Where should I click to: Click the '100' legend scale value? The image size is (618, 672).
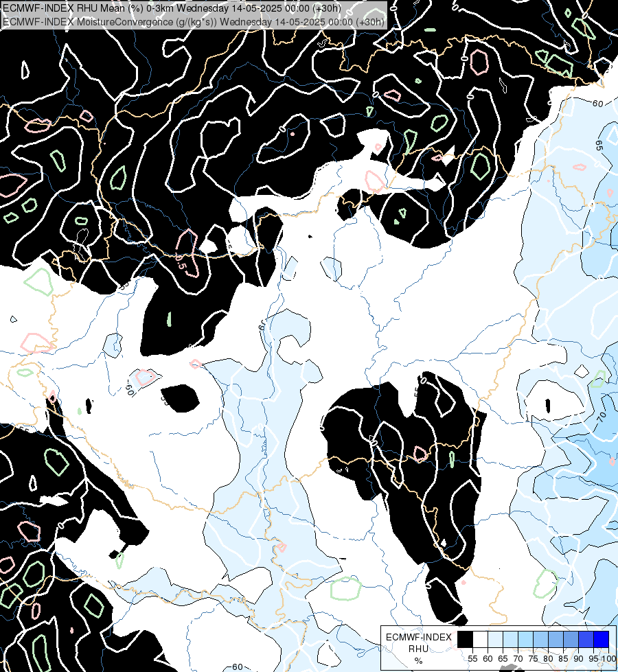(609, 659)
